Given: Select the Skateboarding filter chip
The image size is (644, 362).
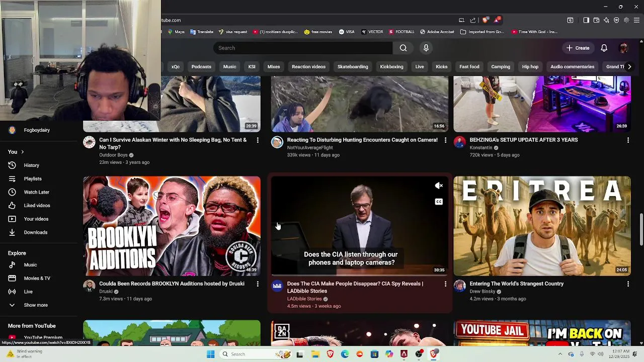Looking at the screenshot, I should [353, 67].
